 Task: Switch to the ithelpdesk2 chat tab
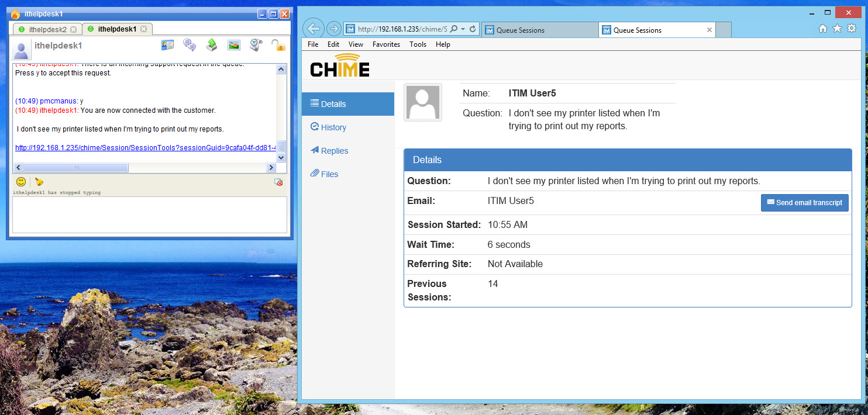pyautogui.click(x=47, y=29)
